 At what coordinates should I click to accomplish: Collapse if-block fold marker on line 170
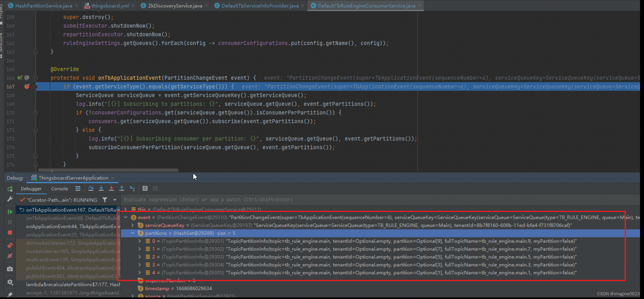pos(36,113)
